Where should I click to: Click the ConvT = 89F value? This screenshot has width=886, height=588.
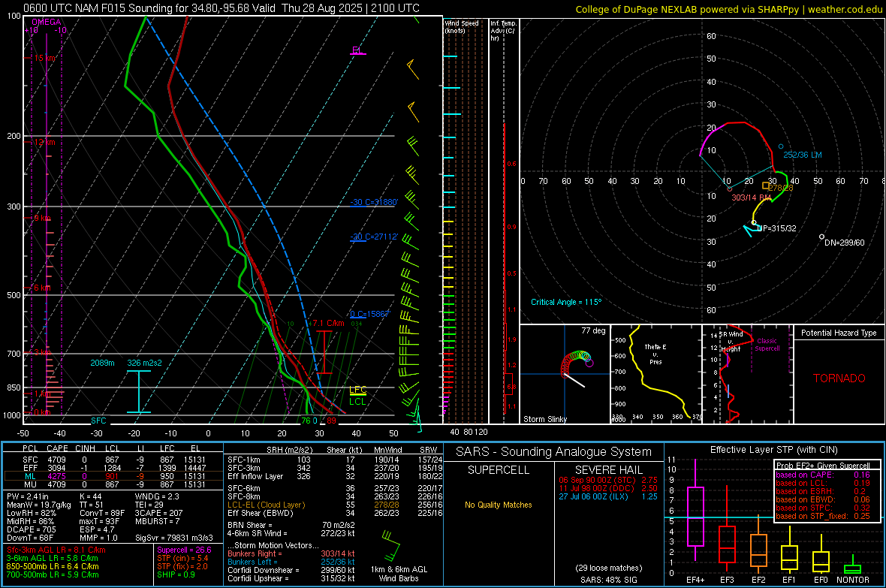tap(102, 514)
